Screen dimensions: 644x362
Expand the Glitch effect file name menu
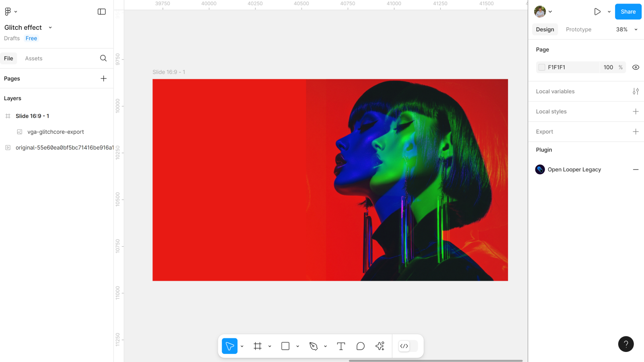point(50,27)
